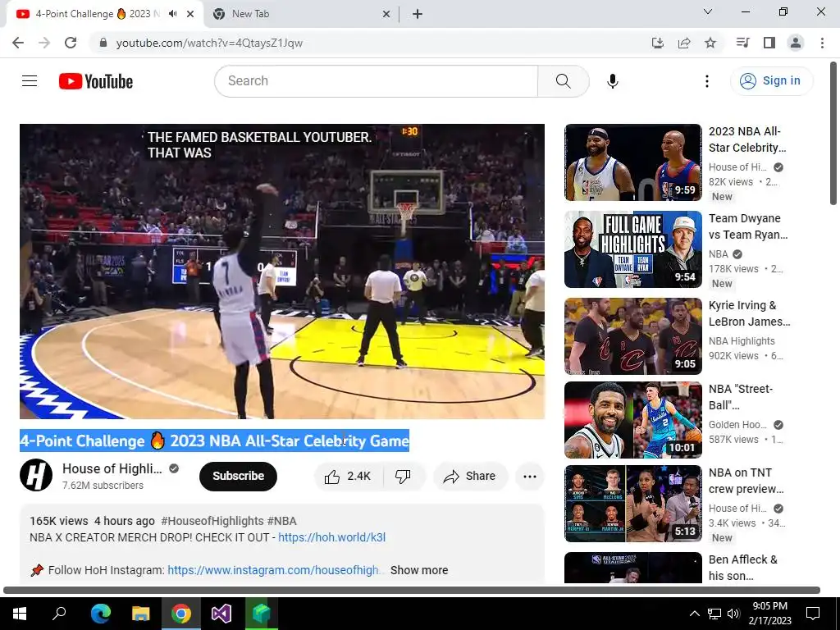Viewport: 840px width, 630px height.
Task: Open Kyrie Irving & LeBron James thumbnail
Action: (x=632, y=336)
